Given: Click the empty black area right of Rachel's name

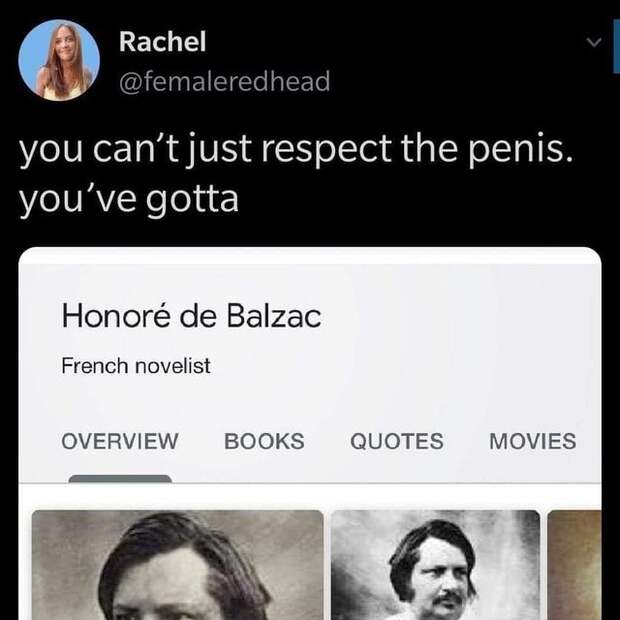Looking at the screenshot, I should 400,42.
